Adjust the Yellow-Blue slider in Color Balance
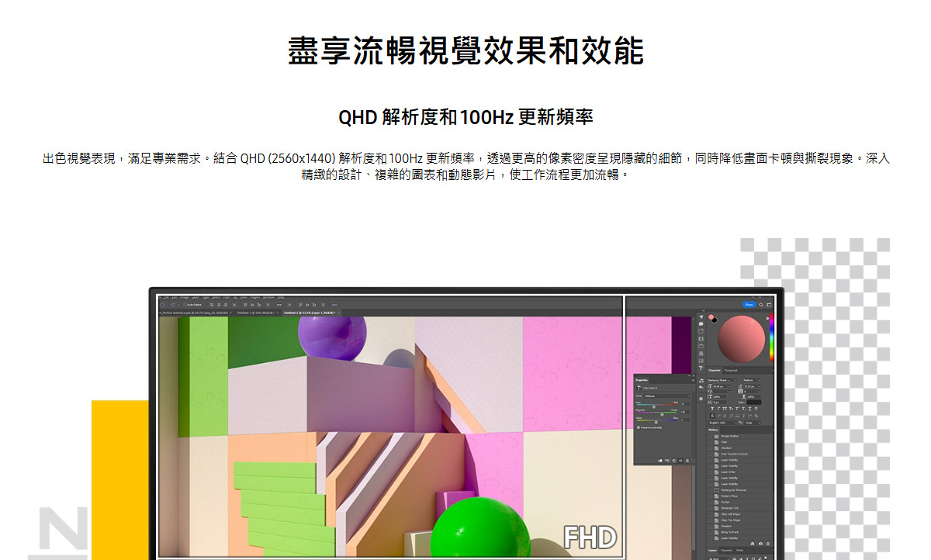The image size is (931, 560). (x=656, y=422)
